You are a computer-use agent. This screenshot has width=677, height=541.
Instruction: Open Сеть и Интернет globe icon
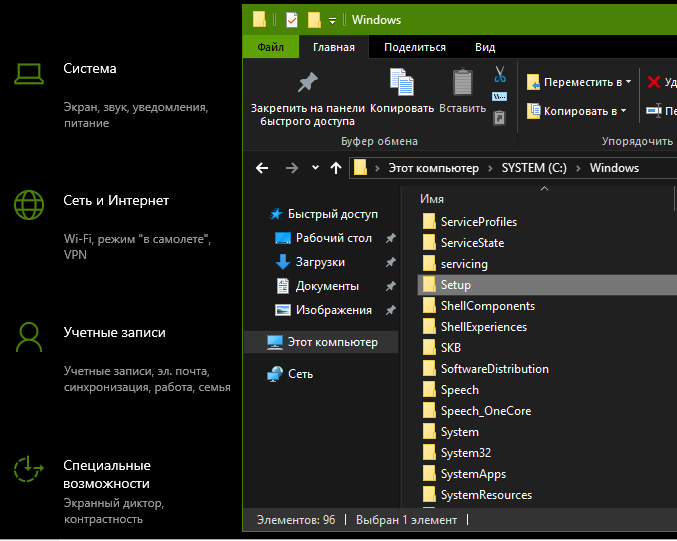pyautogui.click(x=29, y=205)
